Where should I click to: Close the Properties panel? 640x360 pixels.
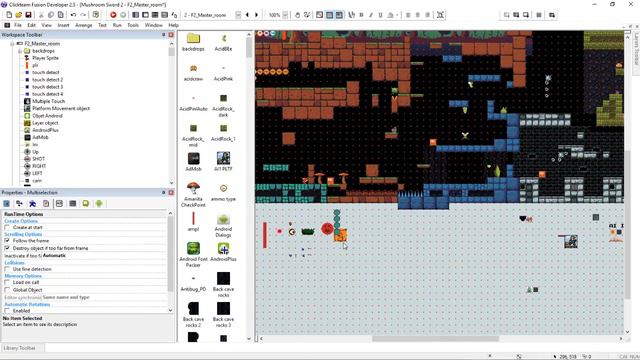point(171,192)
